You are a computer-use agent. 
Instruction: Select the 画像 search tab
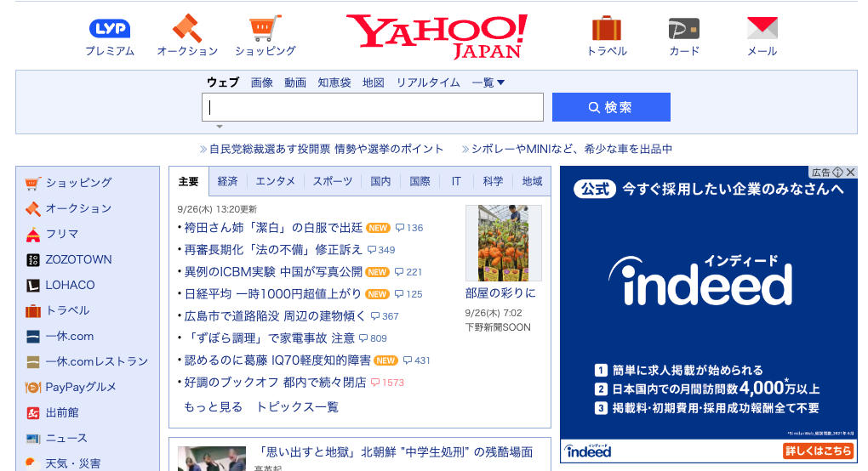click(262, 82)
